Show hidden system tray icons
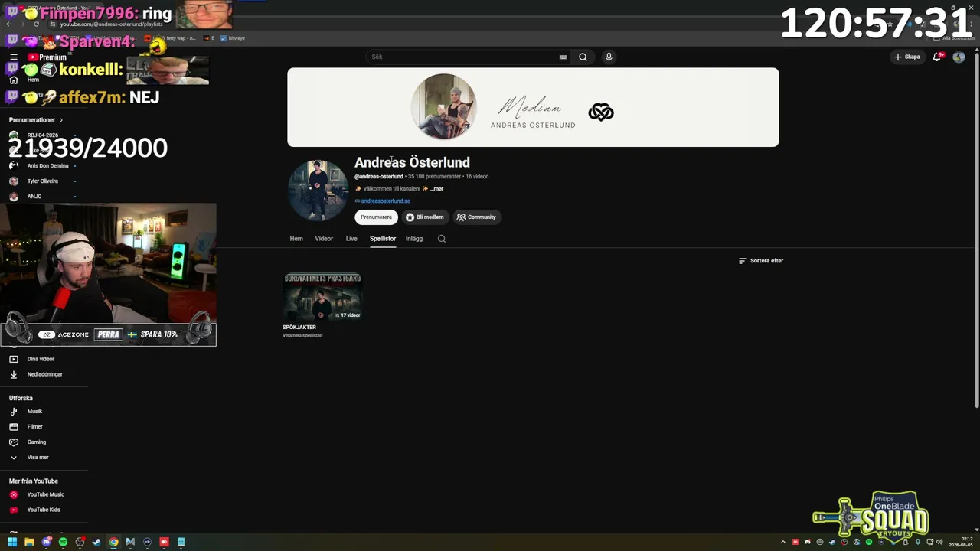 click(783, 542)
